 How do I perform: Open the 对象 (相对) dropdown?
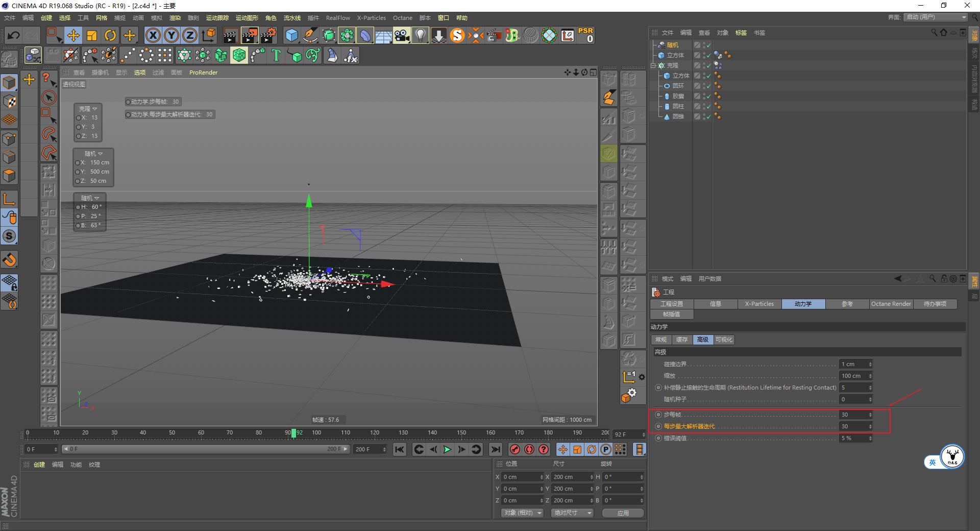[x=522, y=513]
